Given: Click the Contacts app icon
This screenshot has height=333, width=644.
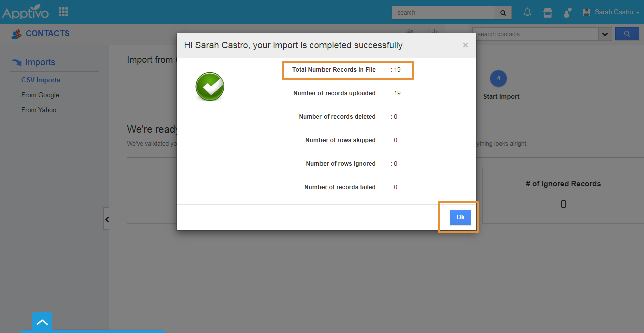Looking at the screenshot, I should (x=16, y=34).
